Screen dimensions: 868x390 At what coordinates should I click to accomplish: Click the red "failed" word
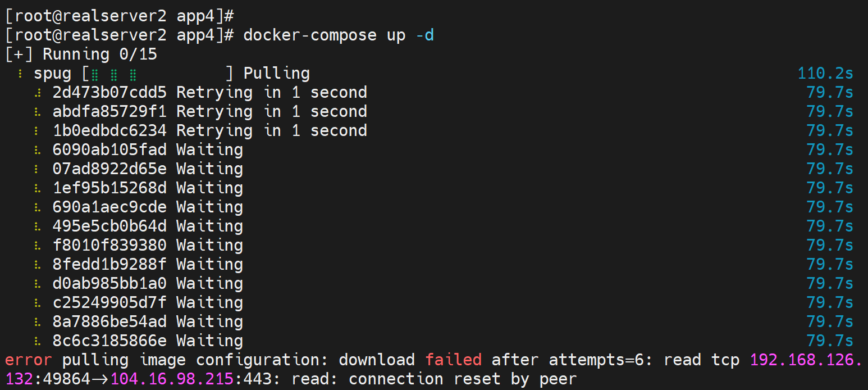453,360
